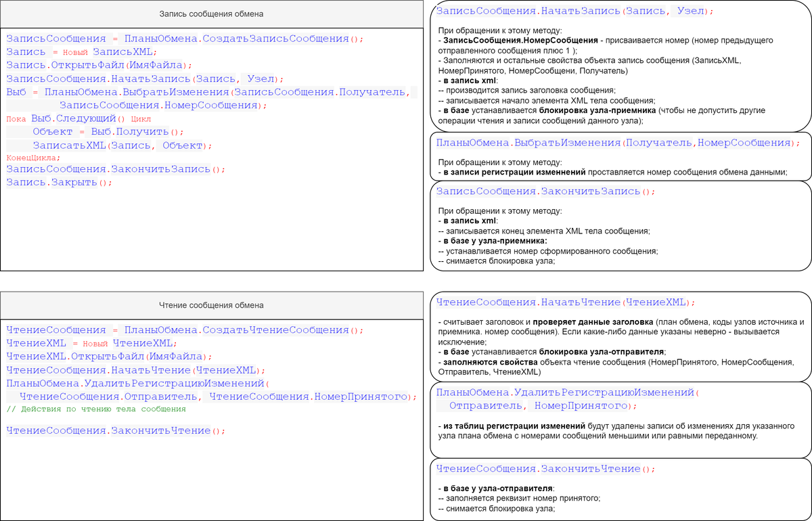Click the line 'ЧтениеXML = Новый ЧтениеXML;'
Image resolution: width=812 pixels, height=521 pixels.
[x=91, y=344]
